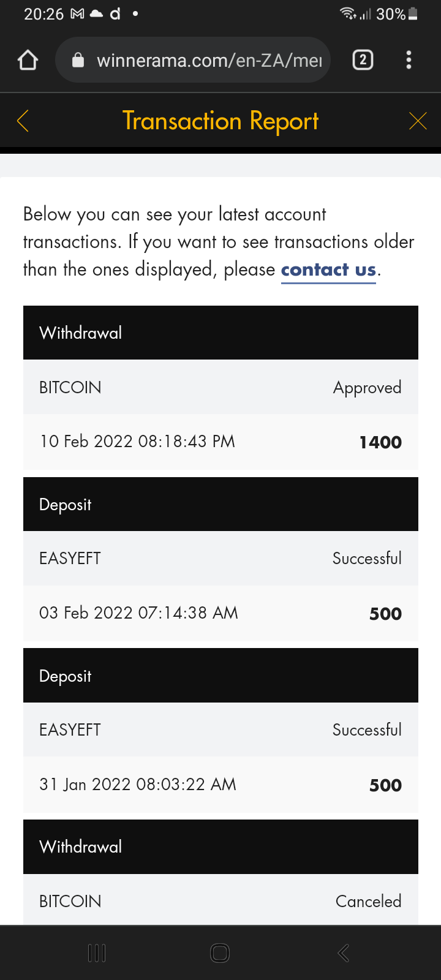Screen dimensions: 441x980
Task: Tap the winnerama.com address bar
Action: coord(208,60)
